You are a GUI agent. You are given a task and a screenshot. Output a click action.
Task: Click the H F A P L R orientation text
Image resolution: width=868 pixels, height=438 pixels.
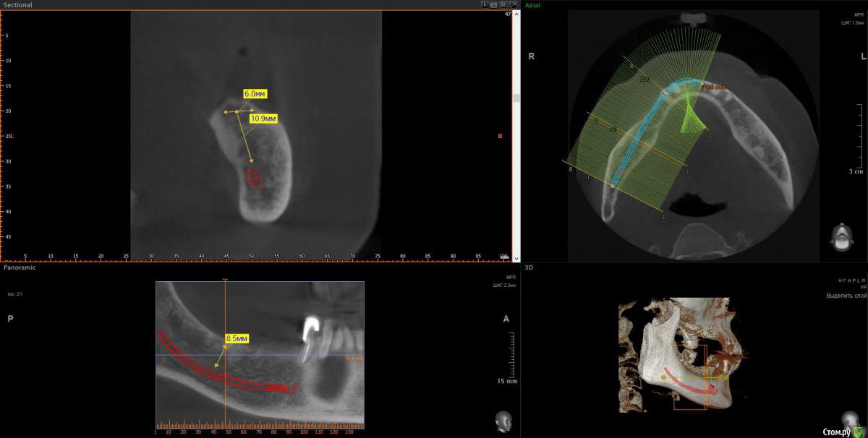(851, 279)
